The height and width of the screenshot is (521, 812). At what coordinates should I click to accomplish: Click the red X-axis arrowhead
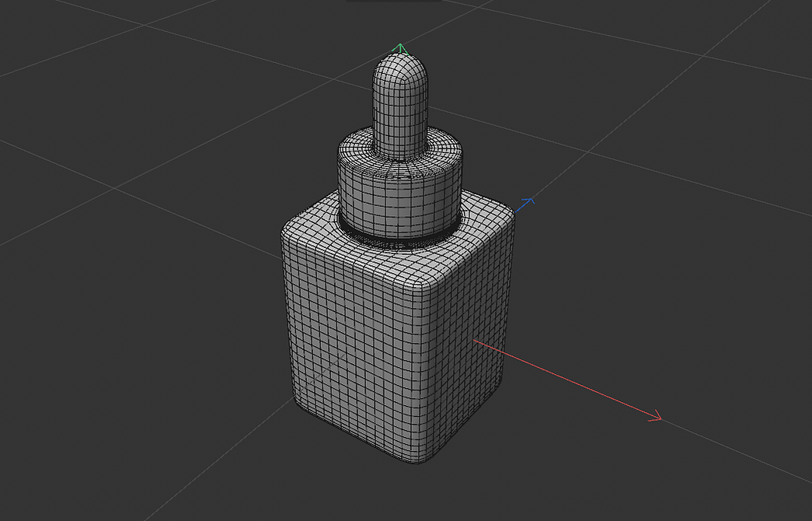tap(656, 416)
